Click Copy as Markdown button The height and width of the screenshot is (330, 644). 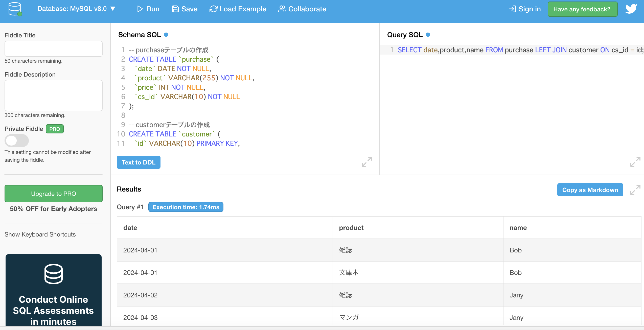point(590,190)
